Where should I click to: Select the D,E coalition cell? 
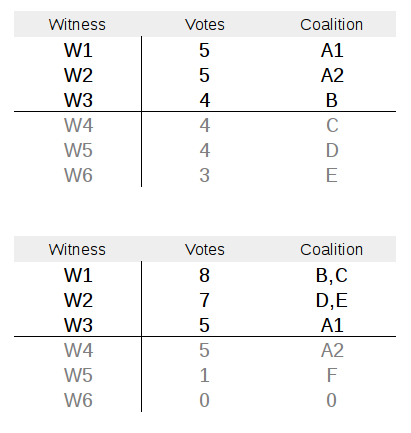[x=332, y=300]
